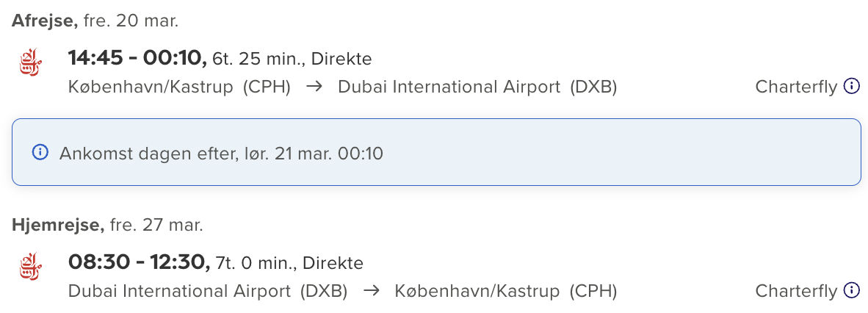Open the Charterfly info icon for the return flight
Viewport: 868px width, 313px height.
click(851, 291)
